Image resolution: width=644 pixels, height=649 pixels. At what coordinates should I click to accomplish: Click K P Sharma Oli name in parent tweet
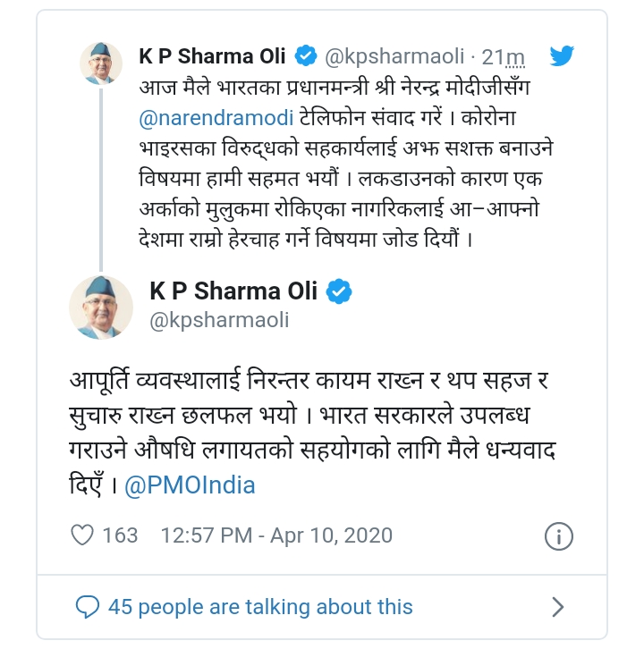tap(212, 56)
